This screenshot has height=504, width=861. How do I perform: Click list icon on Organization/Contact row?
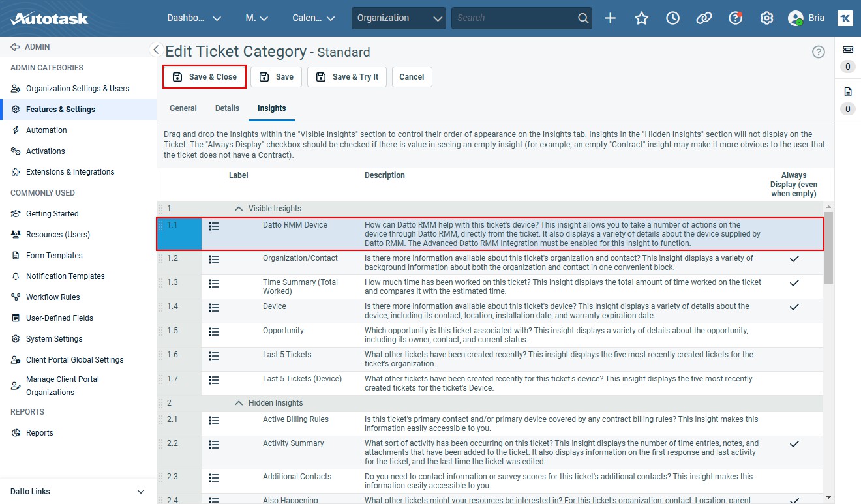(x=214, y=259)
